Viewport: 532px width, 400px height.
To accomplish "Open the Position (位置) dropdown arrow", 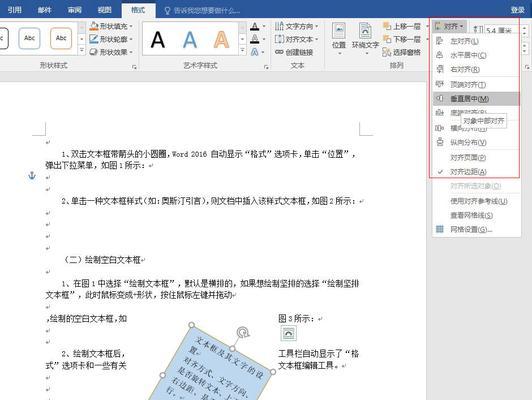I will pyautogui.click(x=339, y=53).
